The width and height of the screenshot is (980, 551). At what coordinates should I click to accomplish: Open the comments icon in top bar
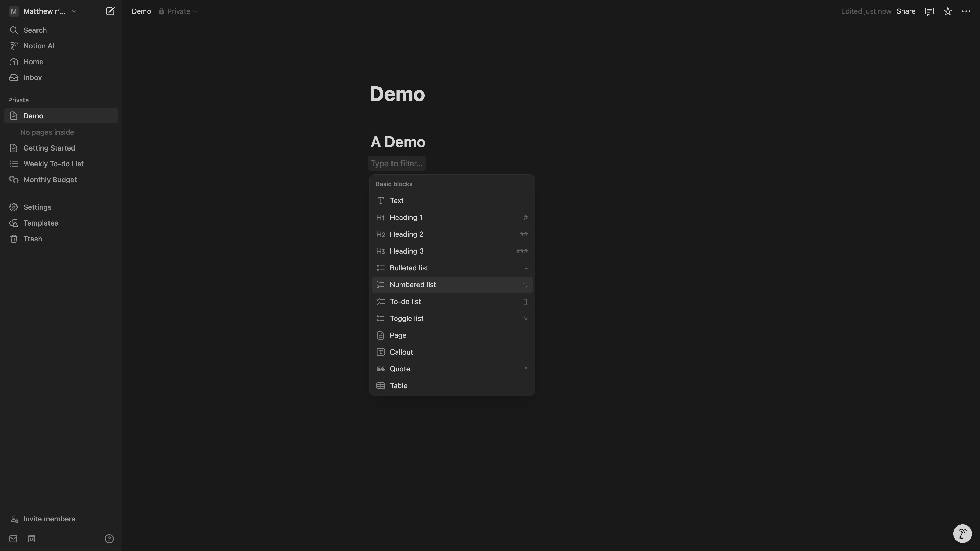(929, 11)
